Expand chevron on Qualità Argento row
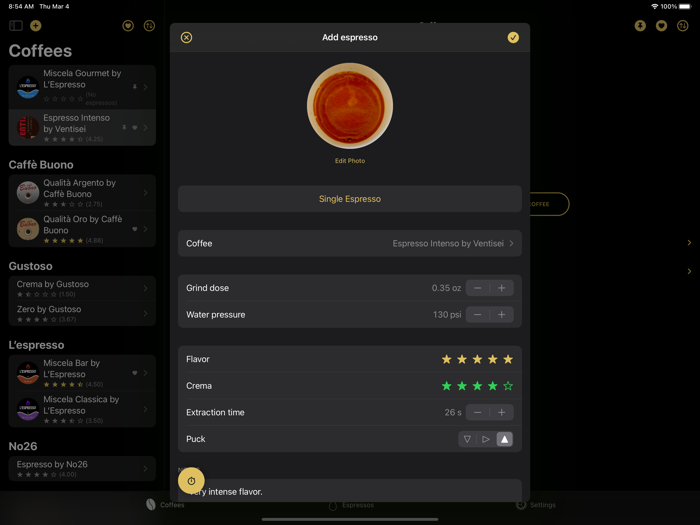The width and height of the screenshot is (700, 525). pos(146,192)
